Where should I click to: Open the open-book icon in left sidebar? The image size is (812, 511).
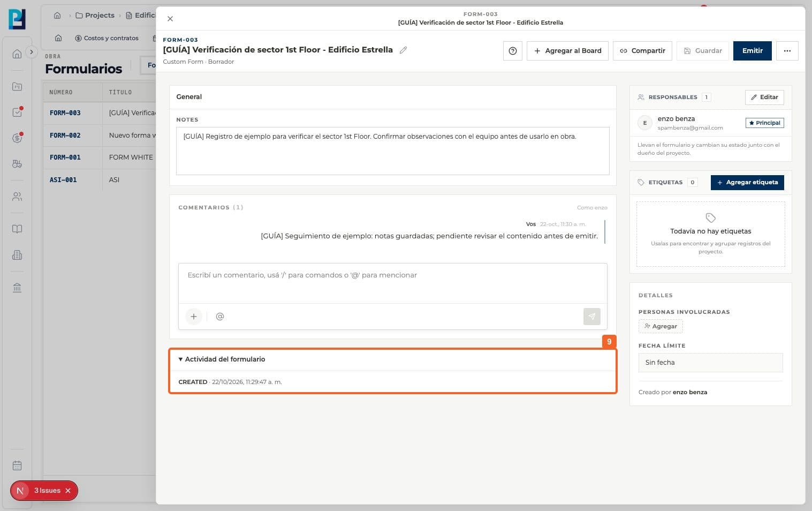[x=17, y=229]
